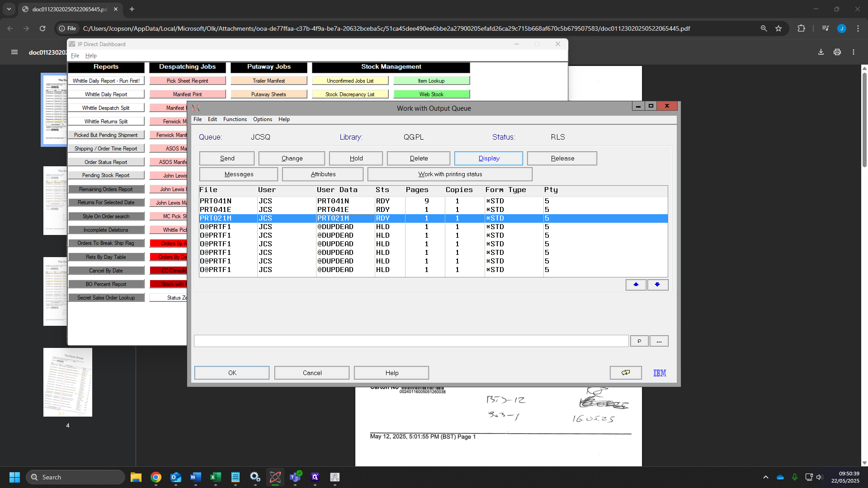The width and height of the screenshot is (868, 488).
Task: Open the PDF viewer more options menu
Action: (x=854, y=52)
